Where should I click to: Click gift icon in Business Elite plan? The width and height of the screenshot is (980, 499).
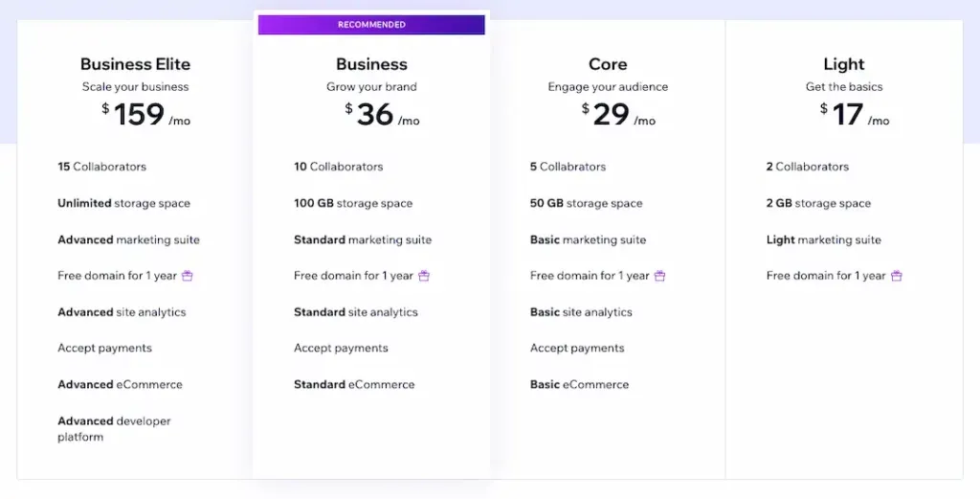point(188,276)
